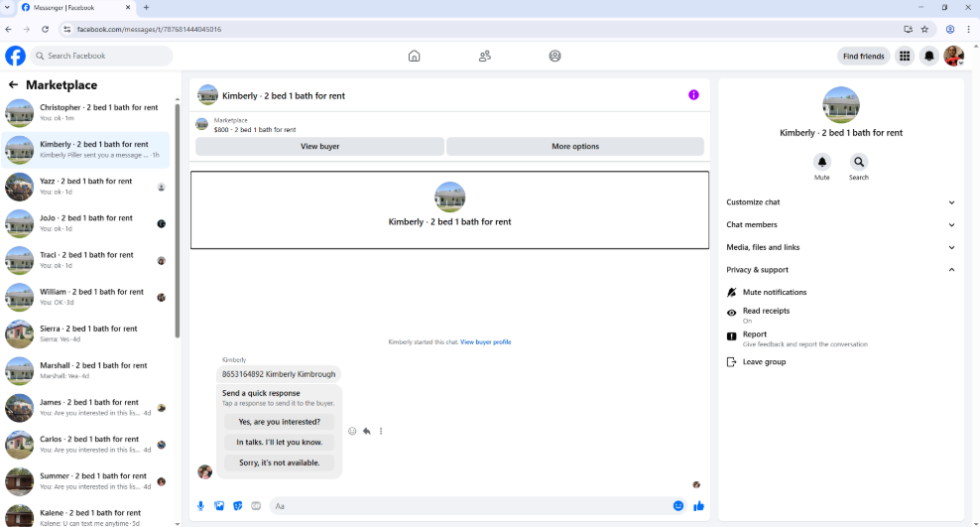Click the purple conversation information icon

coord(693,95)
